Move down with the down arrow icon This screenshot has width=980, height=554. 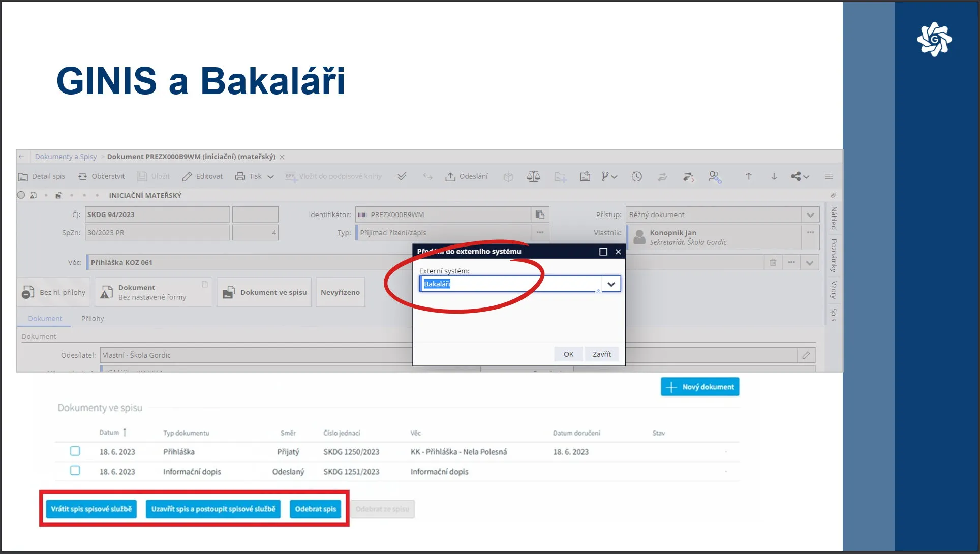(x=774, y=176)
